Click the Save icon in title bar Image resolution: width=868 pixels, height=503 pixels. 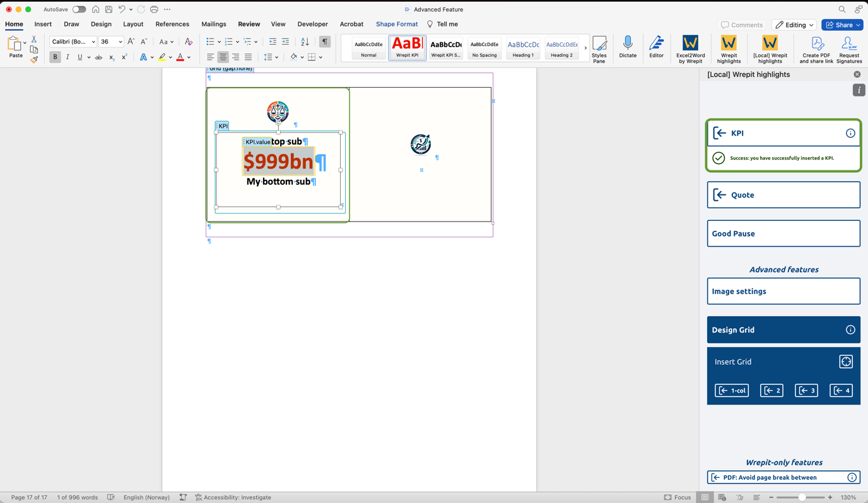[x=108, y=9]
